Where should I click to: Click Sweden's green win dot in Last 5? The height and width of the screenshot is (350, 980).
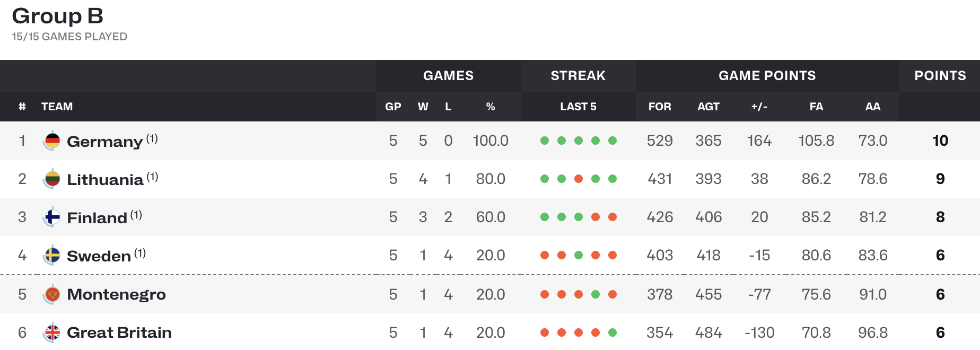(579, 255)
